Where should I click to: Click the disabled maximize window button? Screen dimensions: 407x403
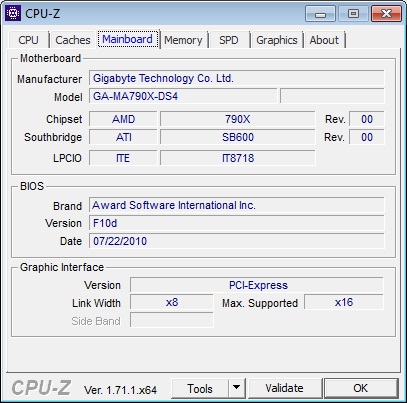pos(353,13)
